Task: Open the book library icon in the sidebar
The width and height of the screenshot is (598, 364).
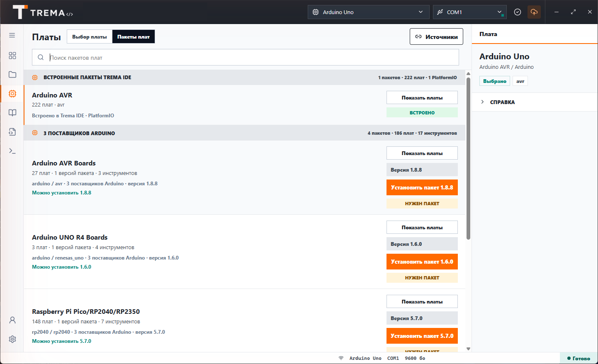Action: click(x=12, y=113)
